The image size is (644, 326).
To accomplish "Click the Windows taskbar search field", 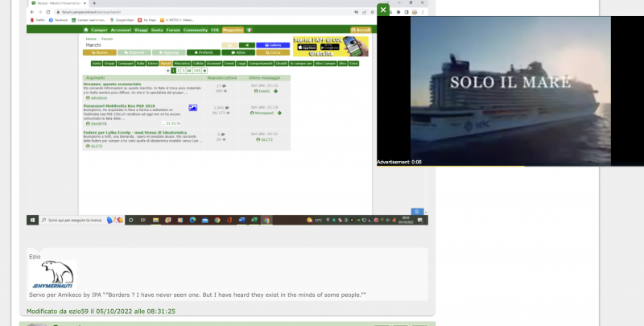I will 72,219.
